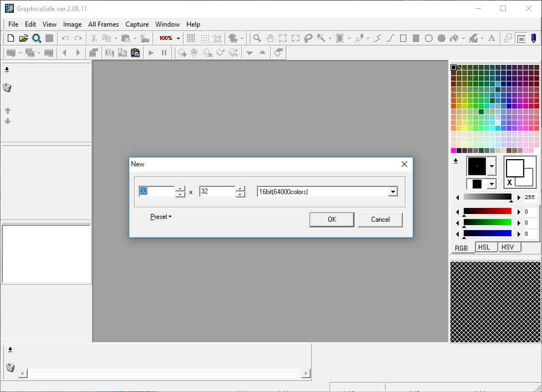Click the Redo arrow icon

click(78, 38)
